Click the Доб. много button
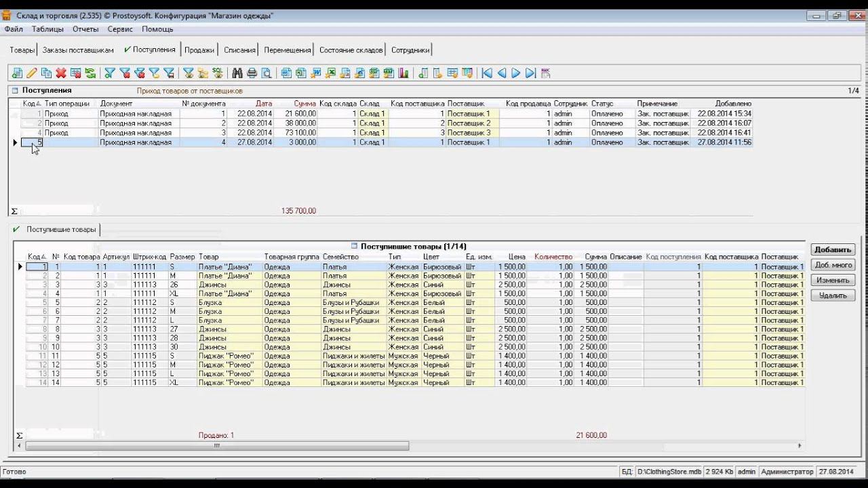868x488 pixels. click(x=833, y=265)
